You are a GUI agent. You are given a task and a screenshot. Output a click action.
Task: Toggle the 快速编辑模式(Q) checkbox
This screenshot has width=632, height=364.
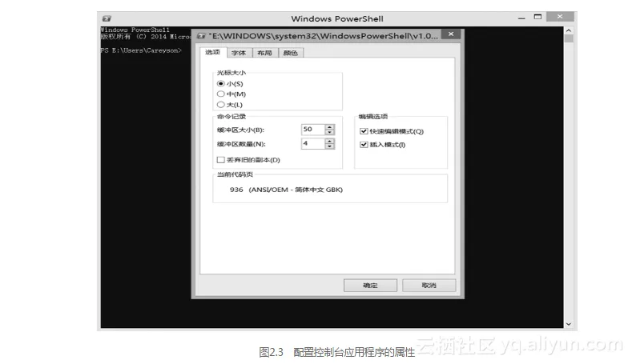(x=364, y=131)
